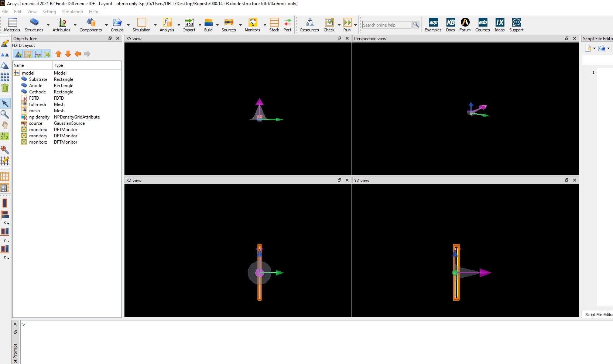613x364 pixels.
Task: Open Simulation dropdown arrow
Action: [x=155, y=25]
